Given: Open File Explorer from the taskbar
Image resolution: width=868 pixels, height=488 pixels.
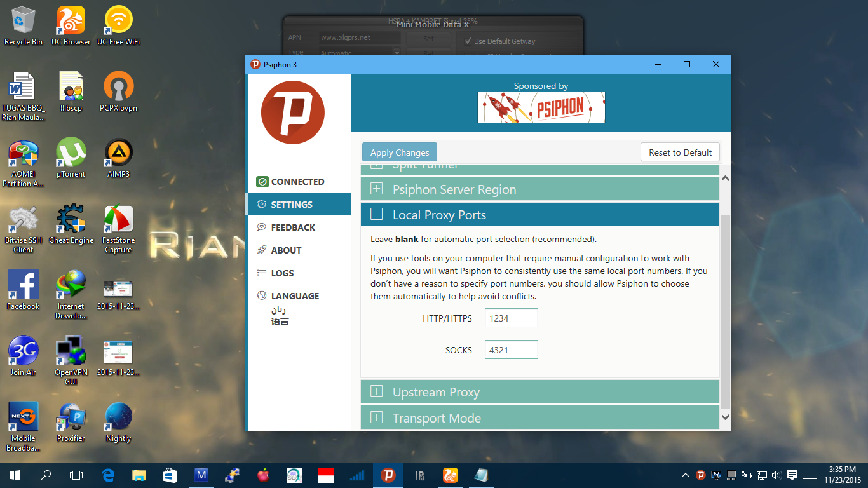Looking at the screenshot, I should coord(139,475).
